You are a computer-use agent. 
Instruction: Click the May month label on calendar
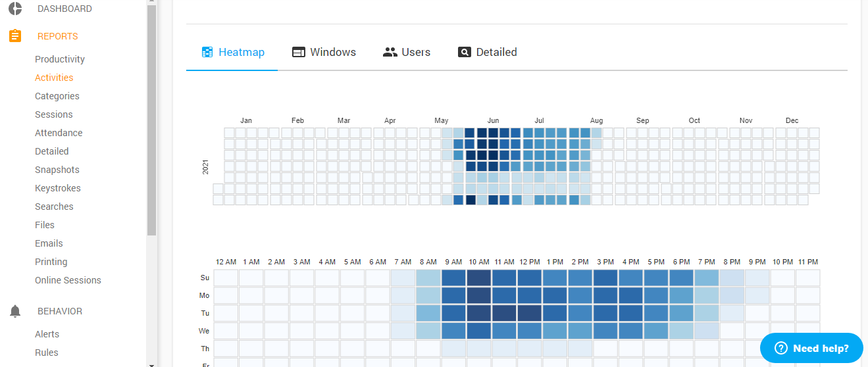coord(442,120)
